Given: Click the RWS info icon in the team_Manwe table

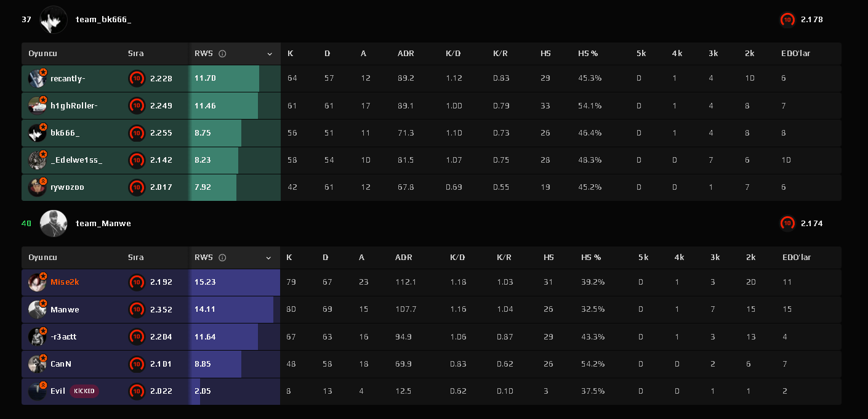Looking at the screenshot, I should pos(222,258).
